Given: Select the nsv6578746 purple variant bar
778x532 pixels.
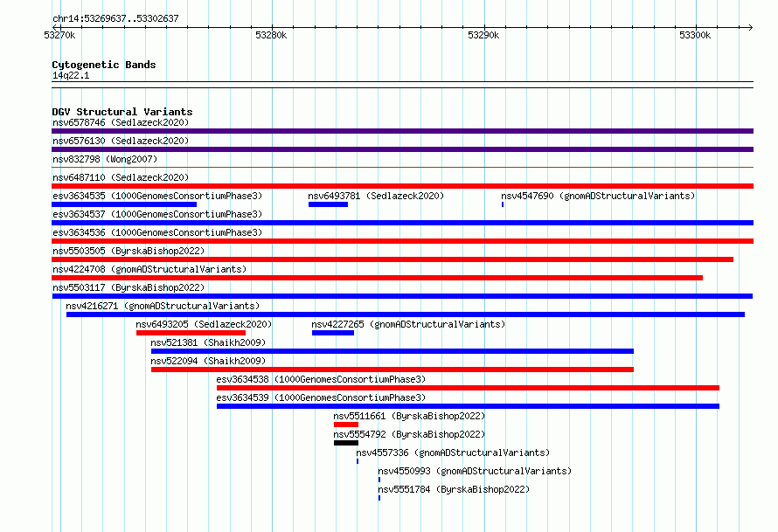Looking at the screenshot, I should click(x=402, y=131).
